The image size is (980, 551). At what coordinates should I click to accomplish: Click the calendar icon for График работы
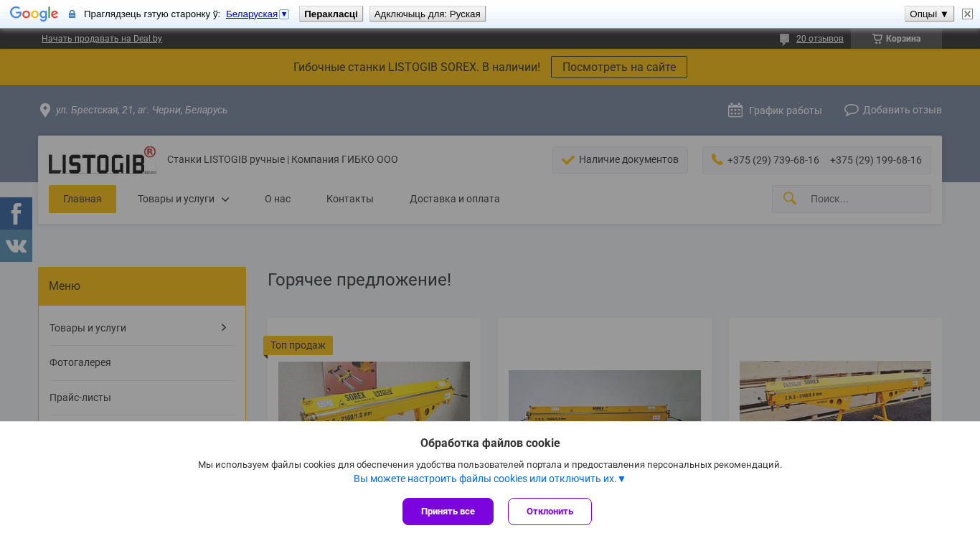(x=735, y=110)
